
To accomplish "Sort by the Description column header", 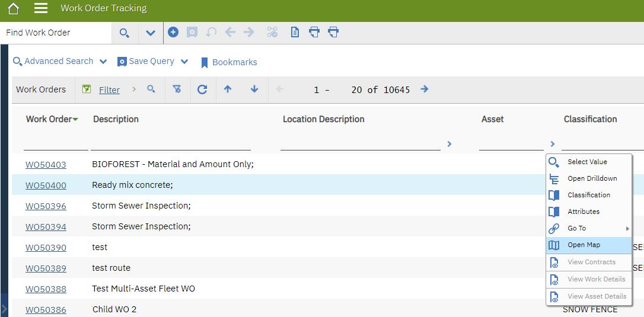I will click(x=116, y=119).
